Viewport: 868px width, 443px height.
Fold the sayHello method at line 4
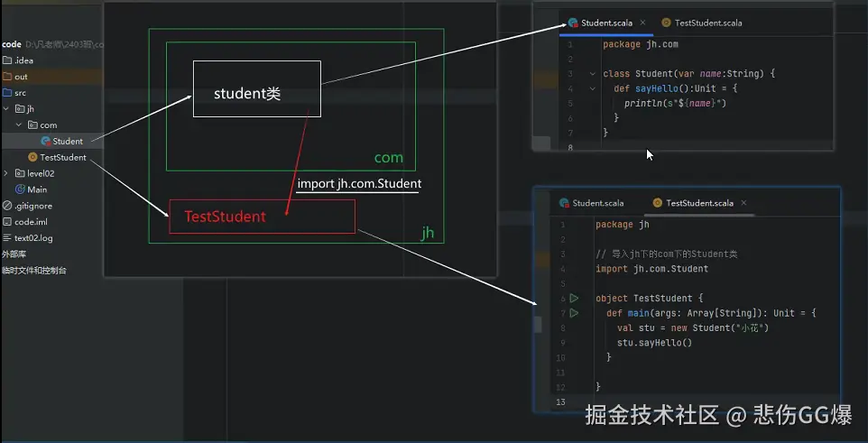pyautogui.click(x=592, y=88)
